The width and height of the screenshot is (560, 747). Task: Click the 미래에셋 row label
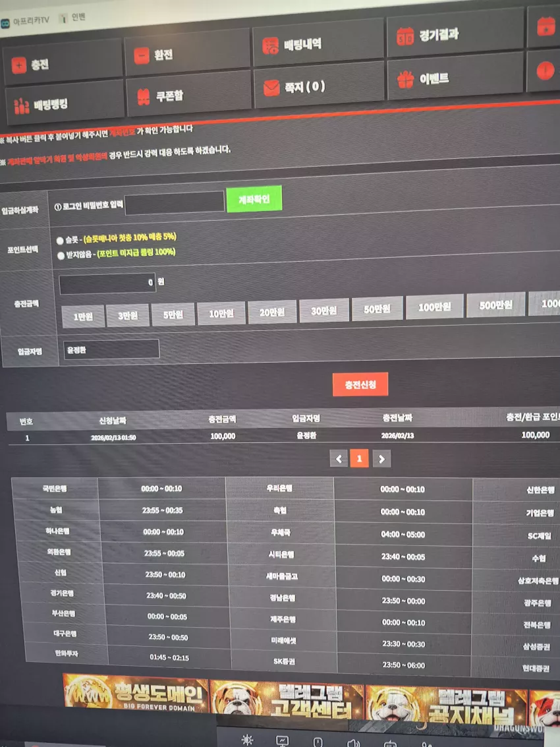click(x=283, y=642)
